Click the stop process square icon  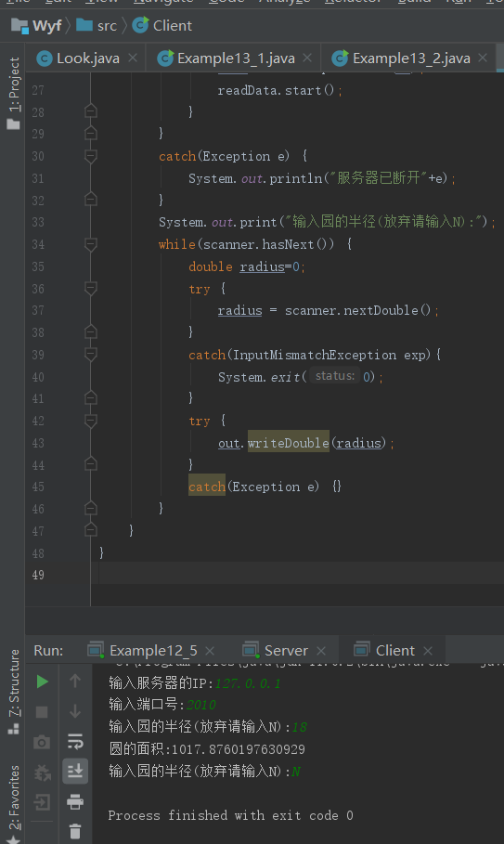(x=42, y=712)
